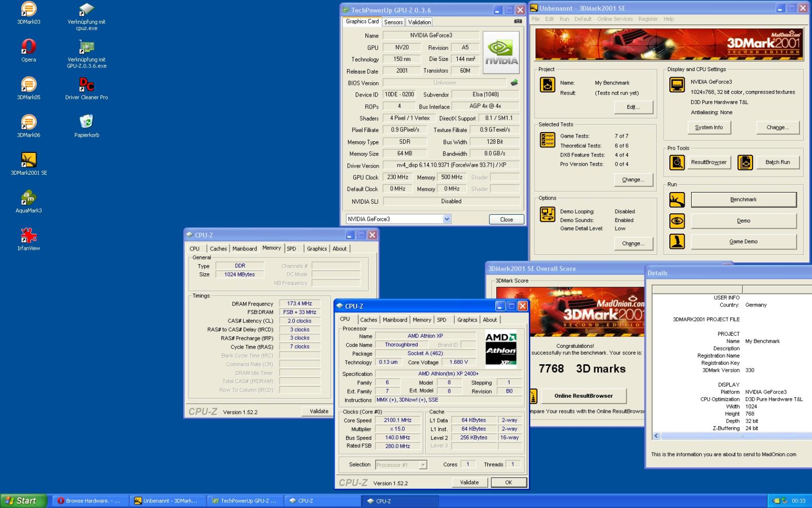Click left scroll arrow in Details window

point(656,436)
